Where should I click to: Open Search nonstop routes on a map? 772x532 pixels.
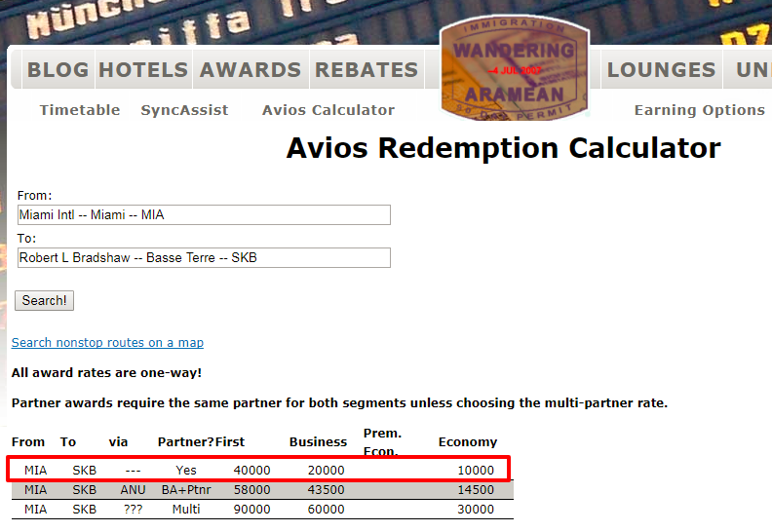[107, 343]
